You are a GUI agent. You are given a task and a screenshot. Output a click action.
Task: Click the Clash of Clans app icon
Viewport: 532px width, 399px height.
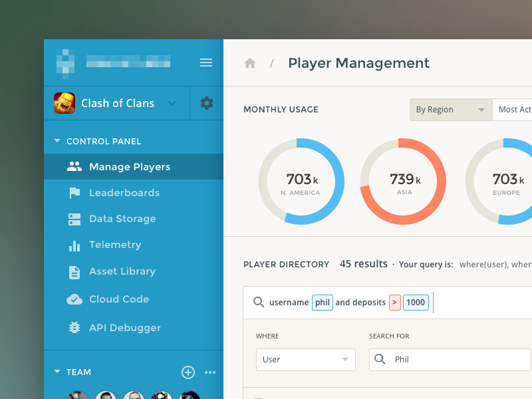[x=65, y=103]
